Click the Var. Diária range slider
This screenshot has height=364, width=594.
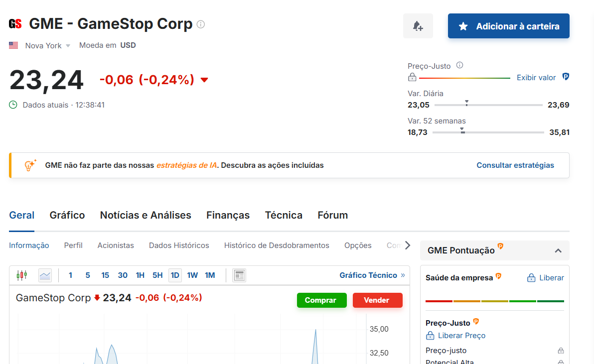488,105
